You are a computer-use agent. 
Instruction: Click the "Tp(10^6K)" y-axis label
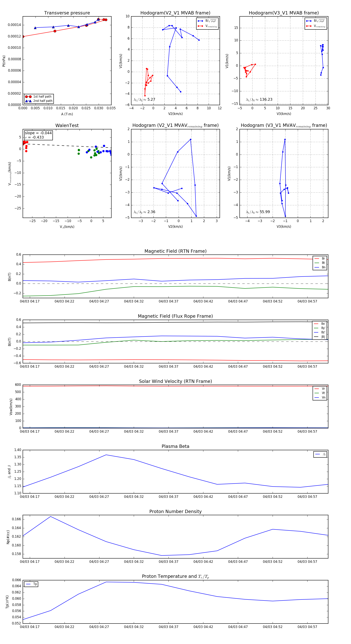7,602
